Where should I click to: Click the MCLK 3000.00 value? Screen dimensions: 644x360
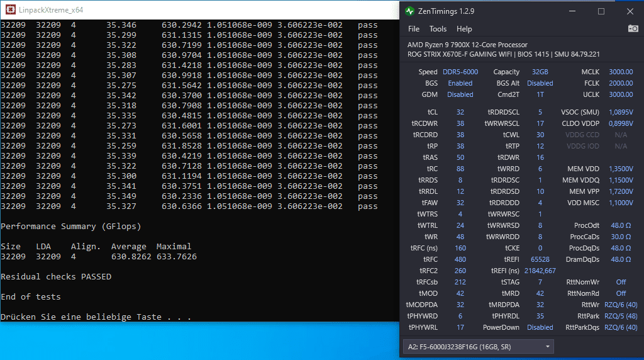click(621, 72)
